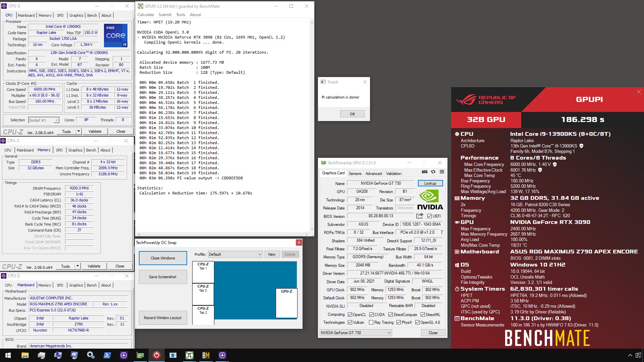This screenshot has height=362, width=644.
Task: Open the GPU selector dropdown showing GT 730
Action: (356, 333)
